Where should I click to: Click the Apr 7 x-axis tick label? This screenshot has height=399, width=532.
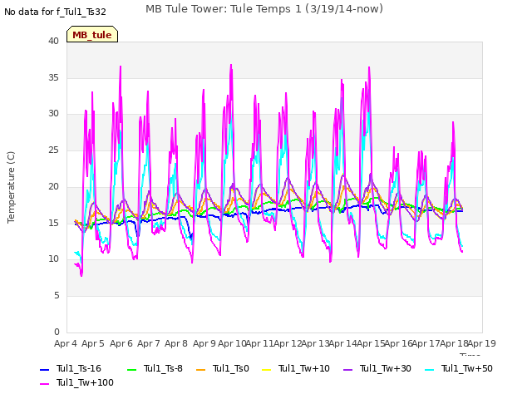pos(149,343)
